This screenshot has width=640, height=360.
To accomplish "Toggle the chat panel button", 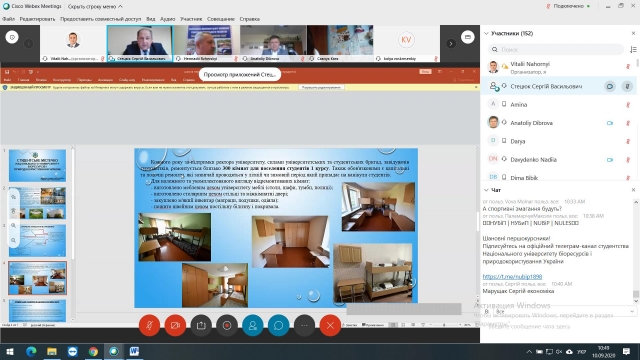I will tap(278, 325).
